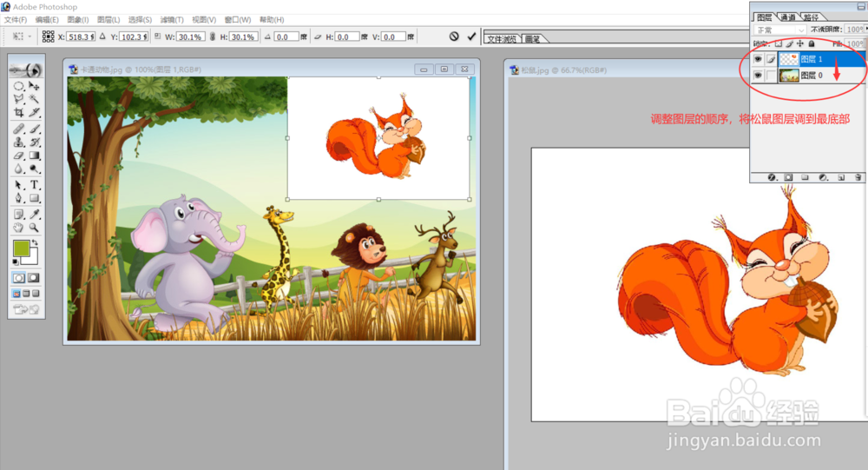Select the Hand tool
This screenshot has height=470, width=868.
click(x=19, y=228)
